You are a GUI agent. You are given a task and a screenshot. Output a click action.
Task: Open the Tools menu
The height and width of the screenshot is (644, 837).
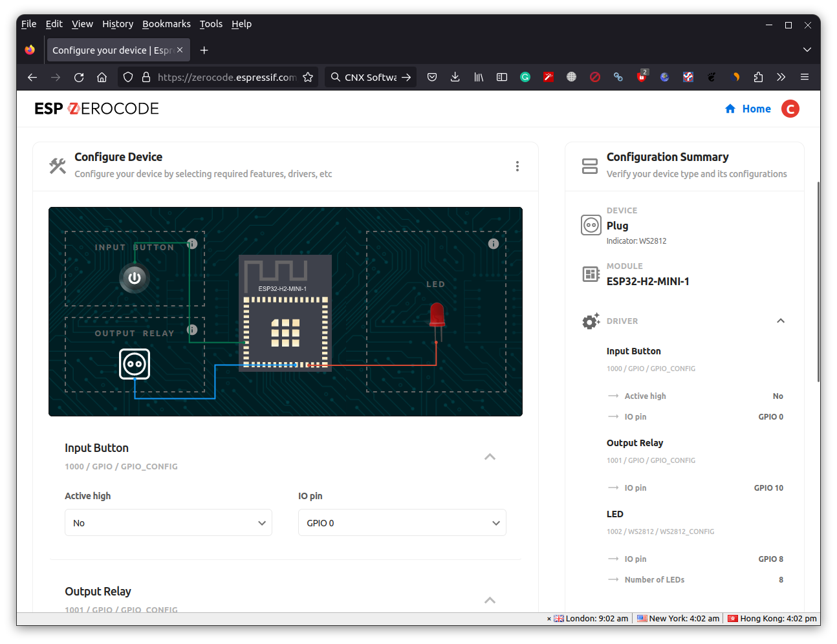click(x=211, y=24)
